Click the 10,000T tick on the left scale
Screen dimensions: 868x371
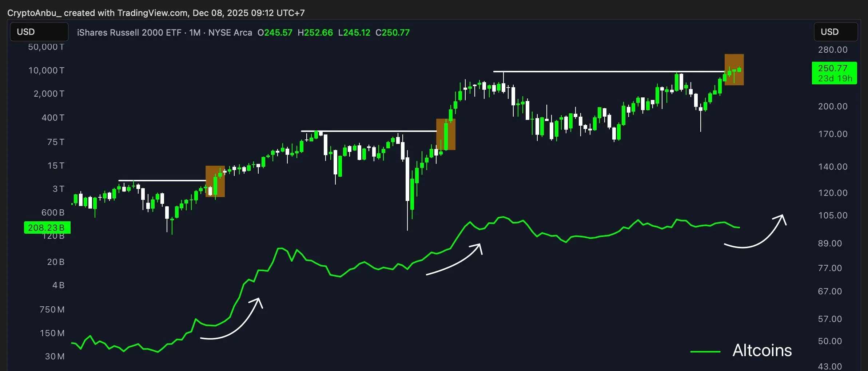[46, 70]
